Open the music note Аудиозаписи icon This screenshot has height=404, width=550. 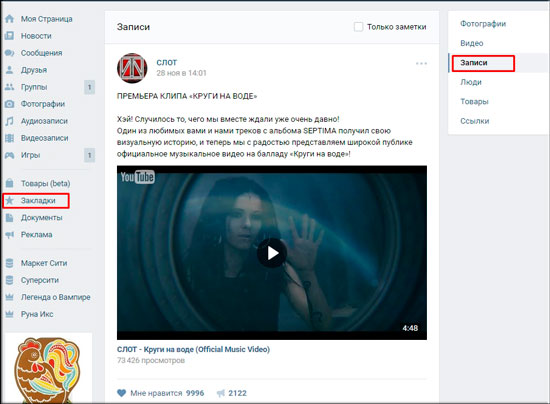coord(9,121)
